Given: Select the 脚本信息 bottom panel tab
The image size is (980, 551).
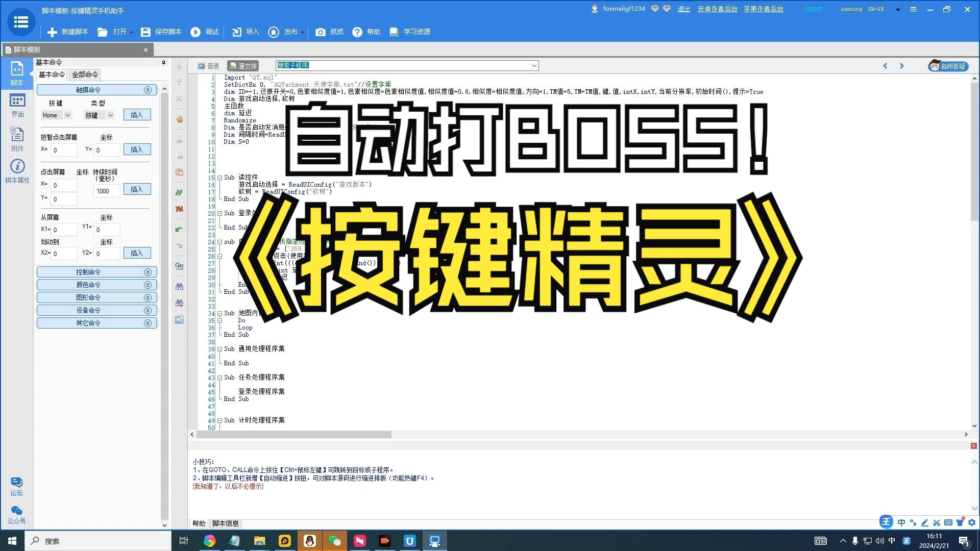Looking at the screenshot, I should (225, 523).
